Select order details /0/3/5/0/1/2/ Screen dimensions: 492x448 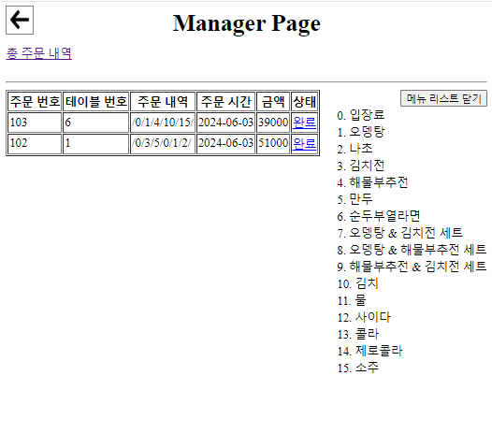[x=163, y=143]
